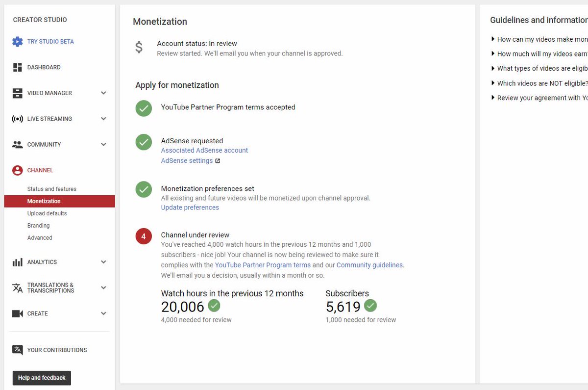Go to the Dashboard menu entry

point(44,67)
